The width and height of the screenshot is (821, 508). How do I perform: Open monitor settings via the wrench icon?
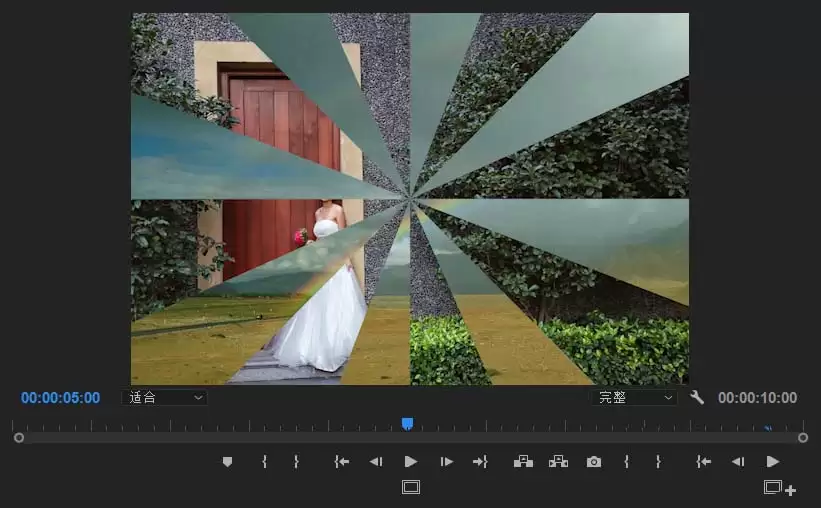(697, 397)
